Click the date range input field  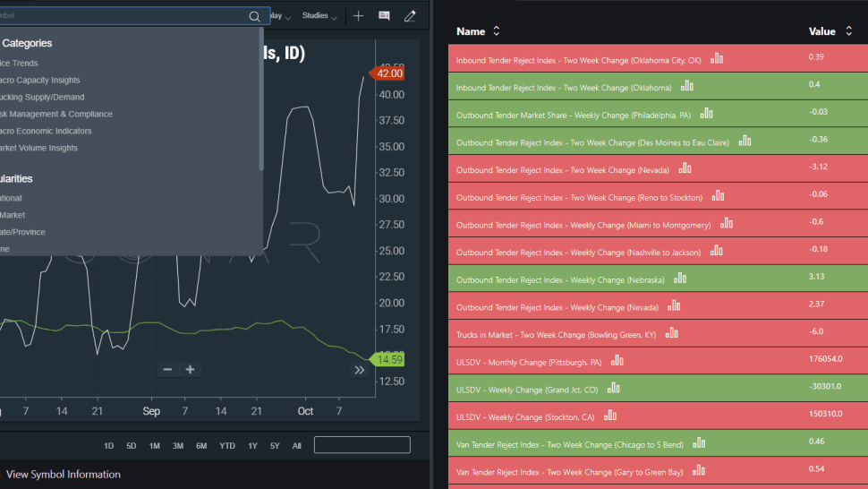pos(362,445)
